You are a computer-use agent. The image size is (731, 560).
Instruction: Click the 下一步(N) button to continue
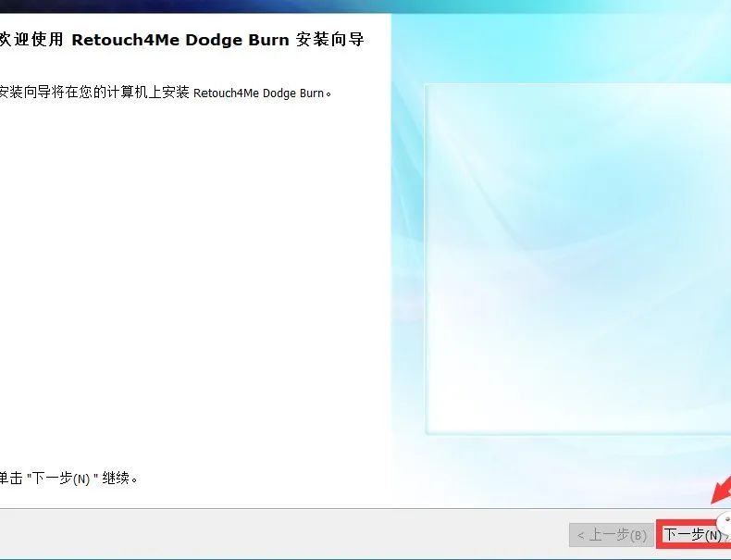pyautogui.click(x=694, y=534)
